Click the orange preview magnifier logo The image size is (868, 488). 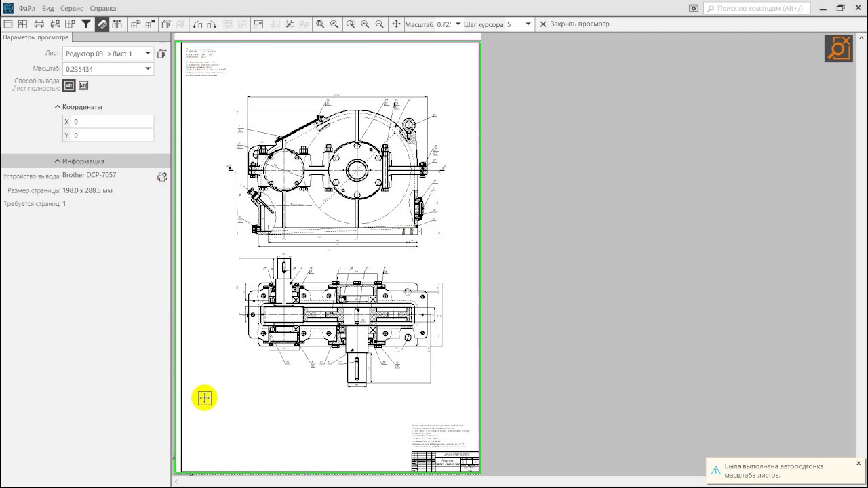point(838,48)
